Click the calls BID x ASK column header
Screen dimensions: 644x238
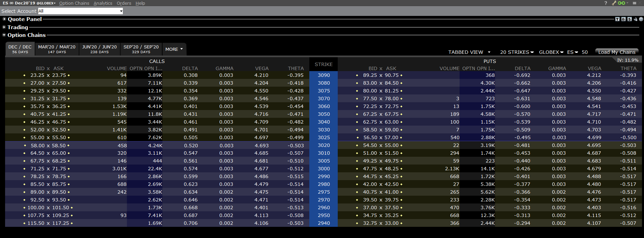click(50, 68)
